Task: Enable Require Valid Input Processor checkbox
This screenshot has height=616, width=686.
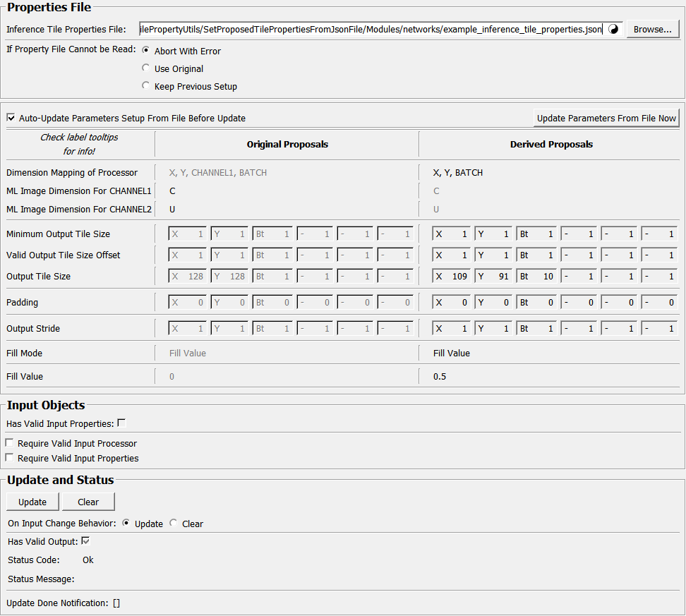Action: [x=10, y=443]
